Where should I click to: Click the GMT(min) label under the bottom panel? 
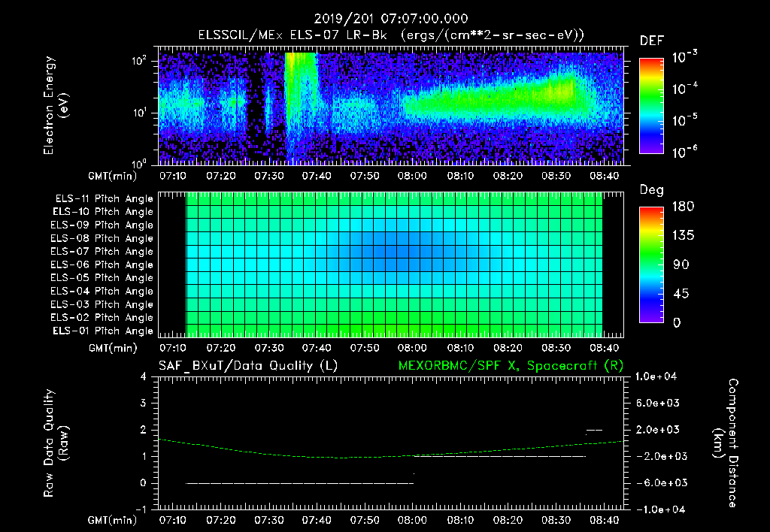(113, 520)
